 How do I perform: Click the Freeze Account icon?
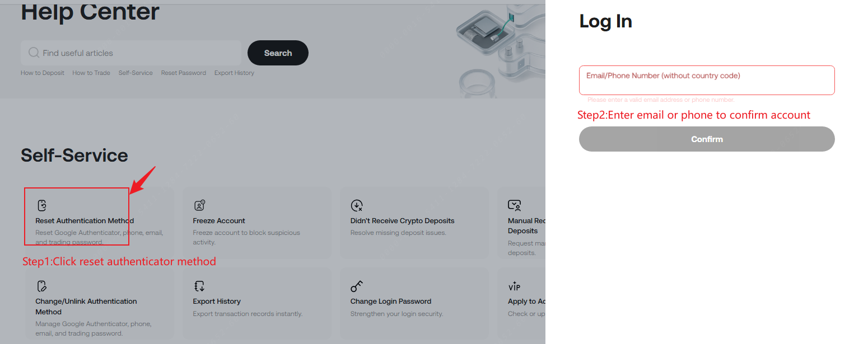[x=199, y=205]
